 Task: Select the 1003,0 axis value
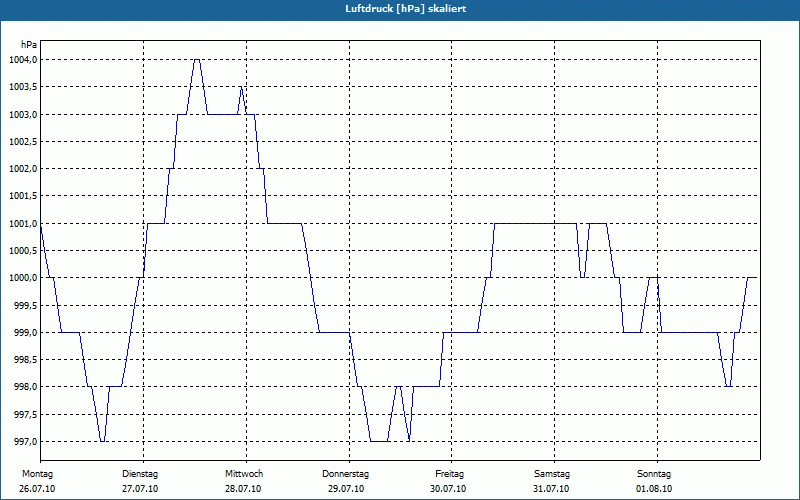point(23,114)
